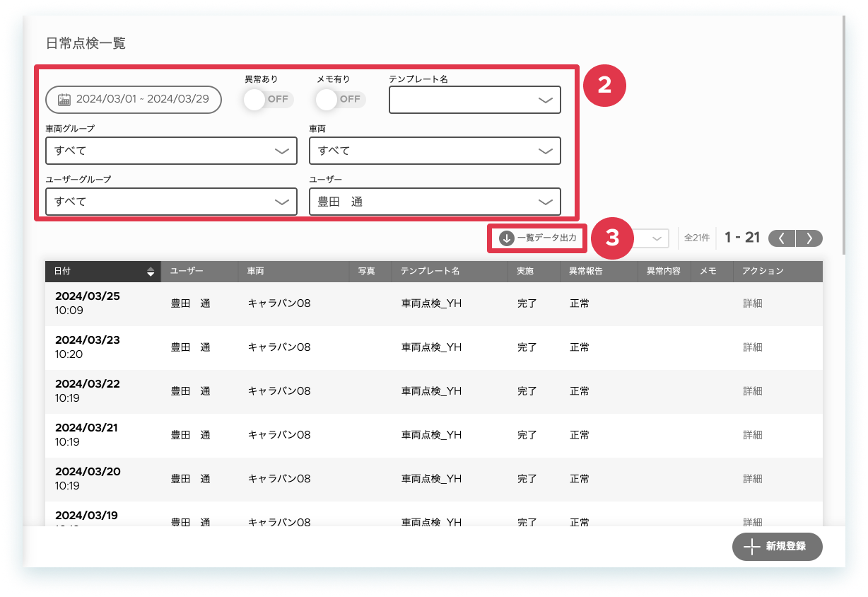Open the date range picker calendar icon
The width and height of the screenshot is (868, 597).
64,99
